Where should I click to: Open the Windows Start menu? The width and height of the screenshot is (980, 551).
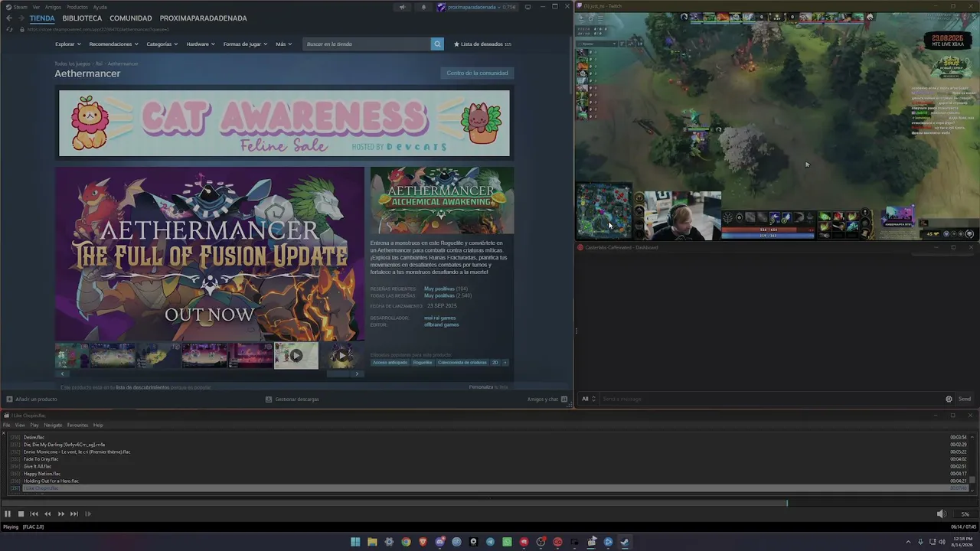click(355, 542)
